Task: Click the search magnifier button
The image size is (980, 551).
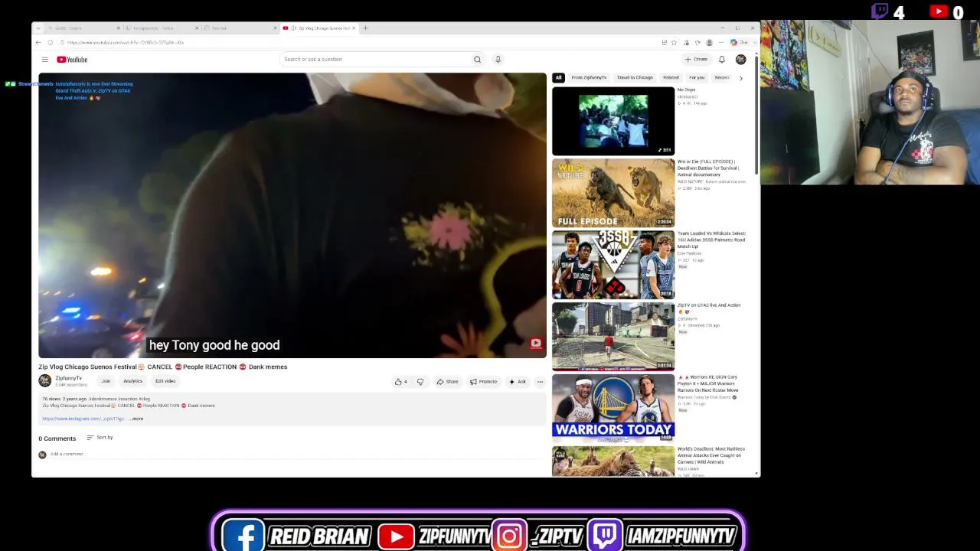Action: 477,60
